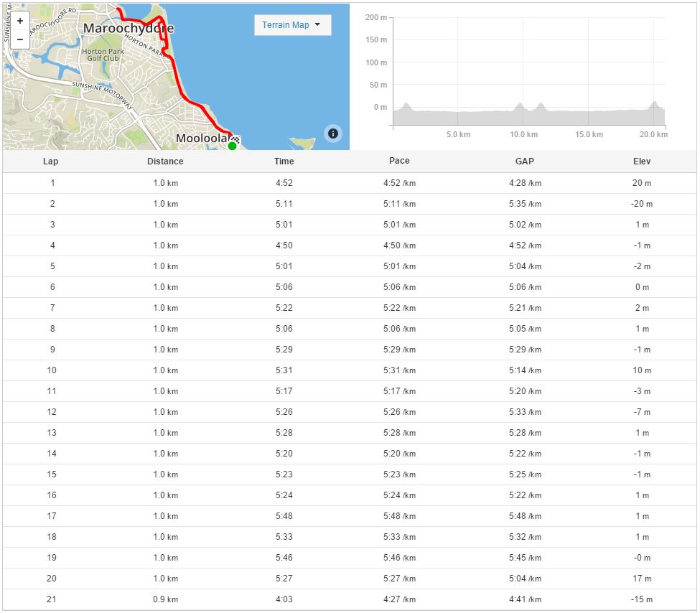Click the Time column header
The height and width of the screenshot is (613, 700).
tap(284, 162)
